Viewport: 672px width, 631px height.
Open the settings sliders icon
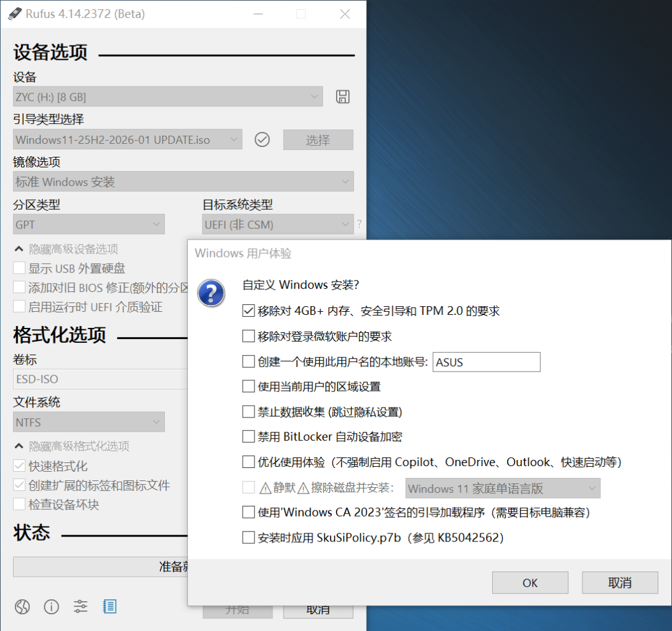pyautogui.click(x=80, y=607)
